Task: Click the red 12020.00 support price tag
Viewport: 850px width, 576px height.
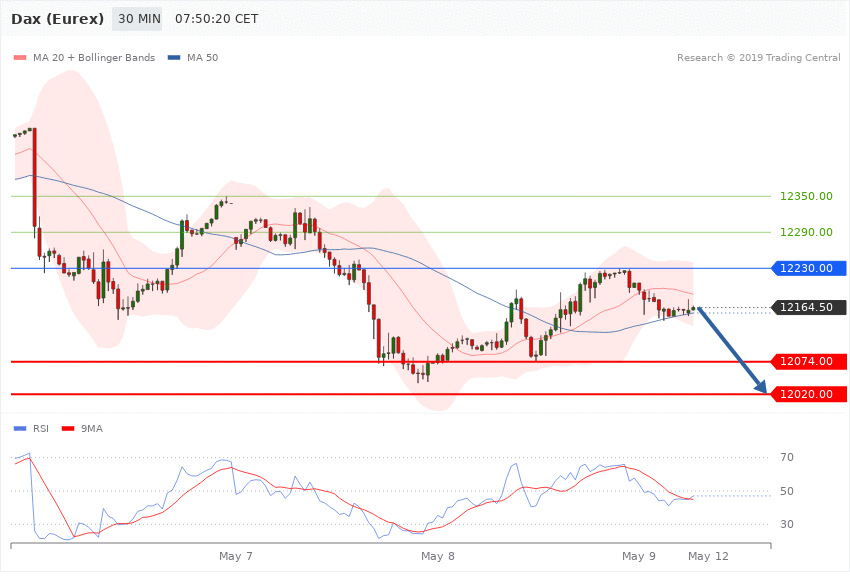Action: click(809, 394)
